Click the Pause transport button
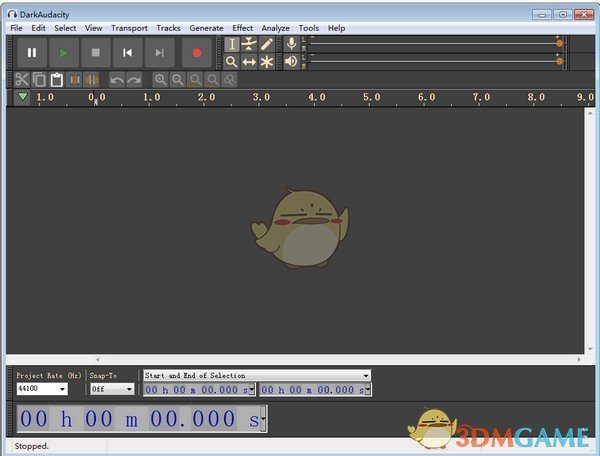600x456 pixels. coord(32,53)
